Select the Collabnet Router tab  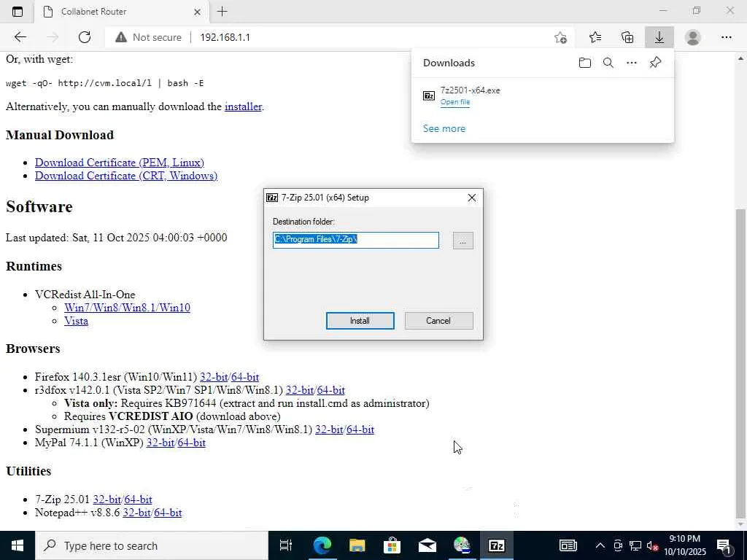[122, 12]
